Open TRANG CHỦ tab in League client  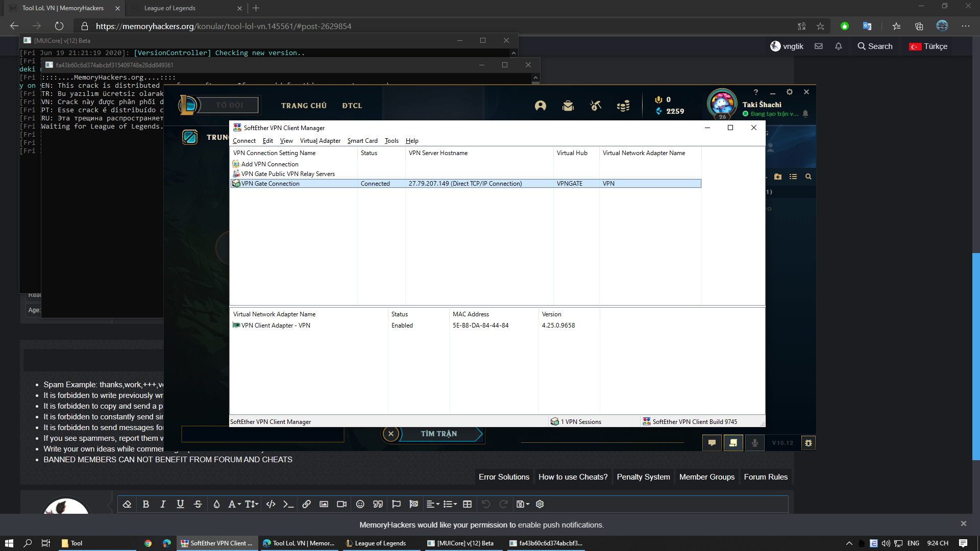(x=304, y=106)
